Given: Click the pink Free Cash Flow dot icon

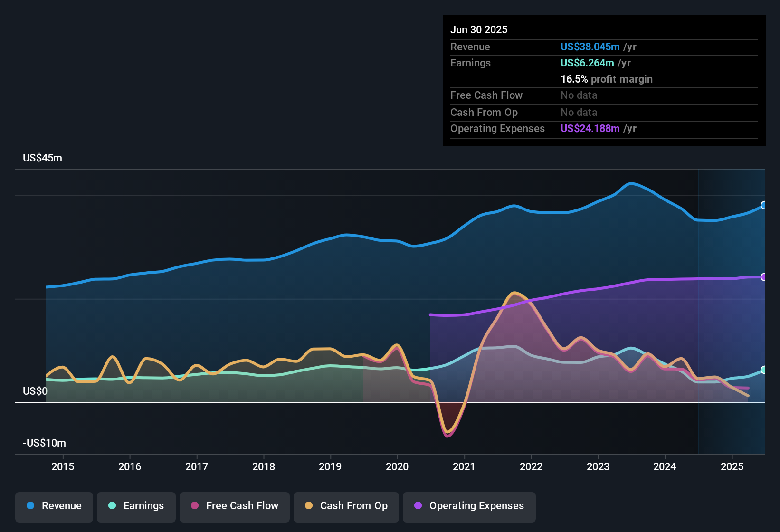Looking at the screenshot, I should pyautogui.click(x=195, y=506).
